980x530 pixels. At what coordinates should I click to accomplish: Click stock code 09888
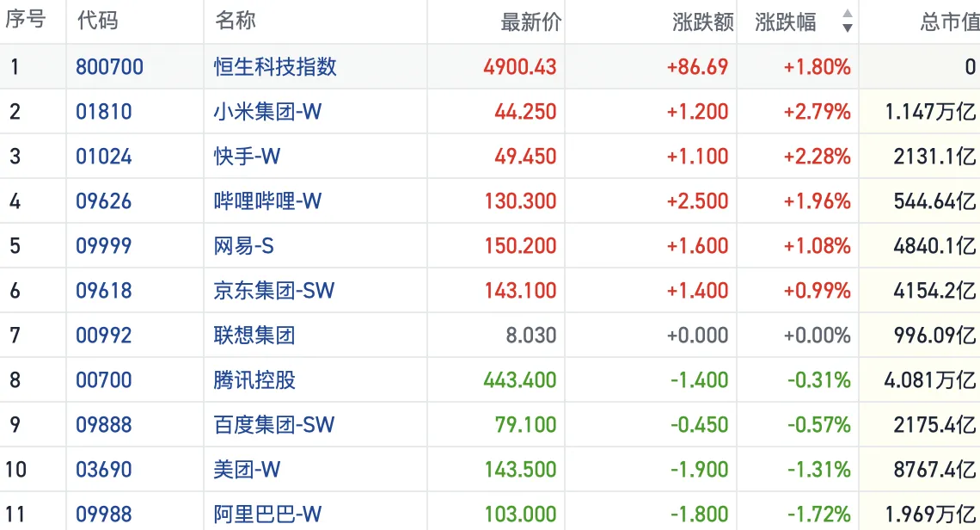click(x=104, y=425)
